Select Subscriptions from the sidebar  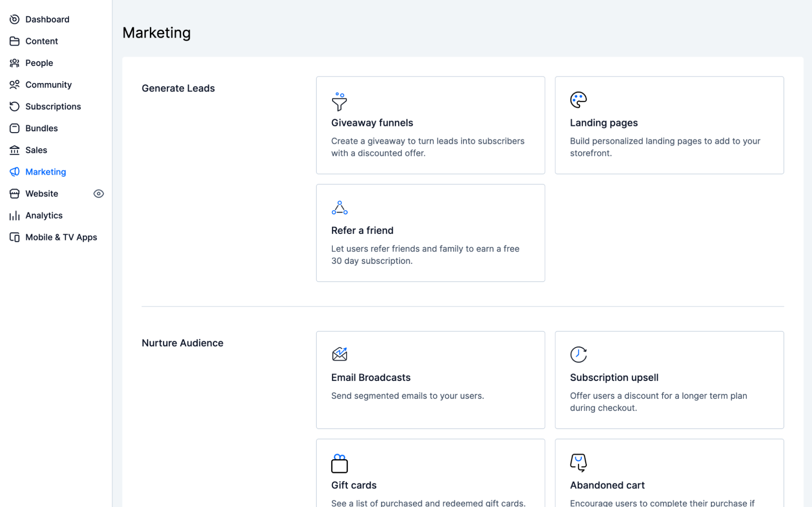tap(53, 107)
